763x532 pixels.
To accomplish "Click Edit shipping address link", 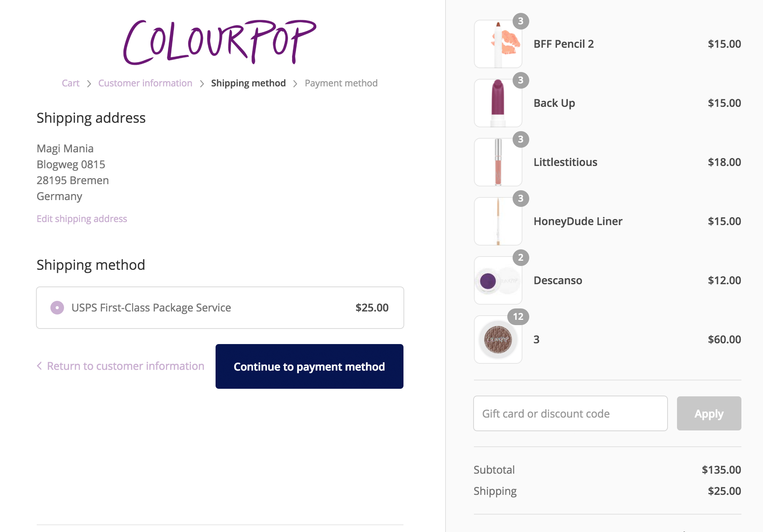I will point(82,219).
